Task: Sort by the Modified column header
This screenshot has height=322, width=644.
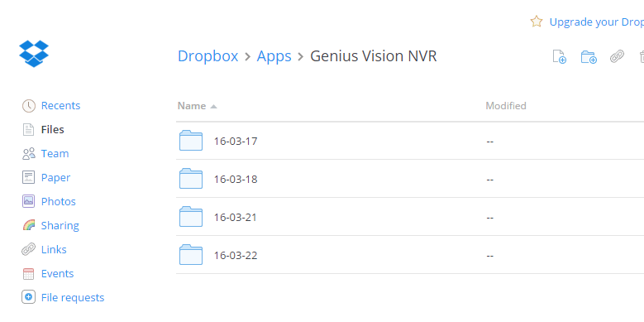Action: click(x=506, y=106)
